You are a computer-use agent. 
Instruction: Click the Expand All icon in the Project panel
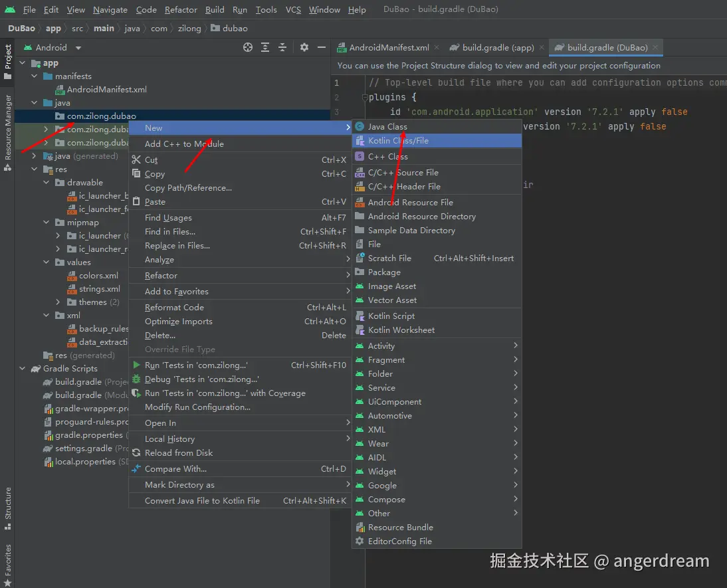click(265, 47)
